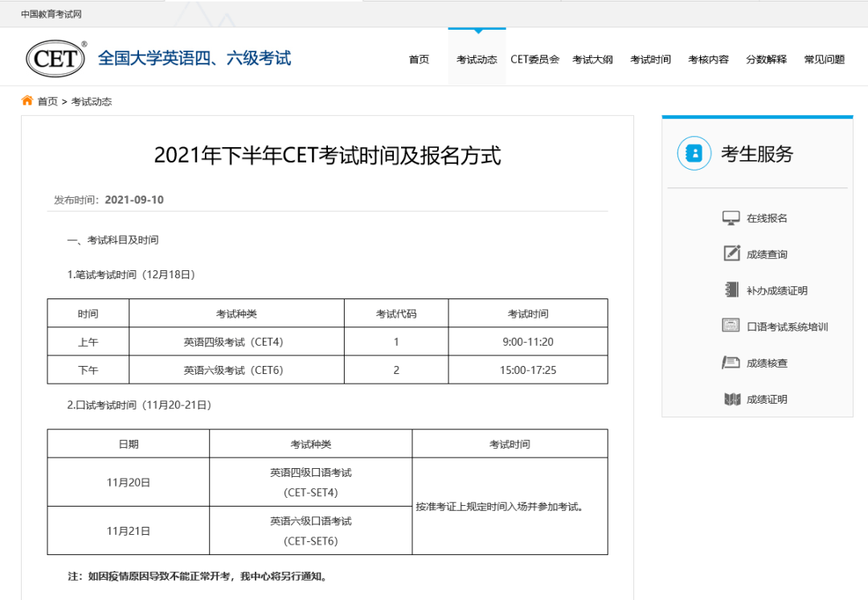The height and width of the screenshot is (600, 868).
Task: Click the CET oval logo
Action: [55, 58]
